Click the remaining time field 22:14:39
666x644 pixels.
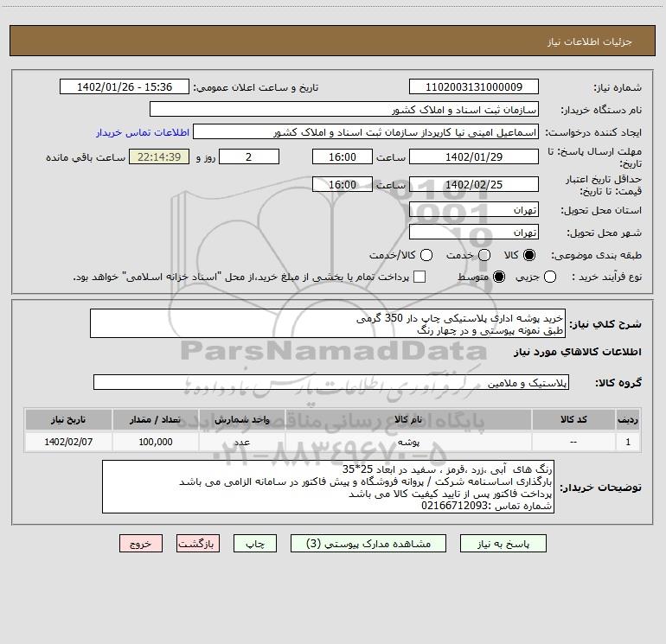pyautogui.click(x=159, y=156)
